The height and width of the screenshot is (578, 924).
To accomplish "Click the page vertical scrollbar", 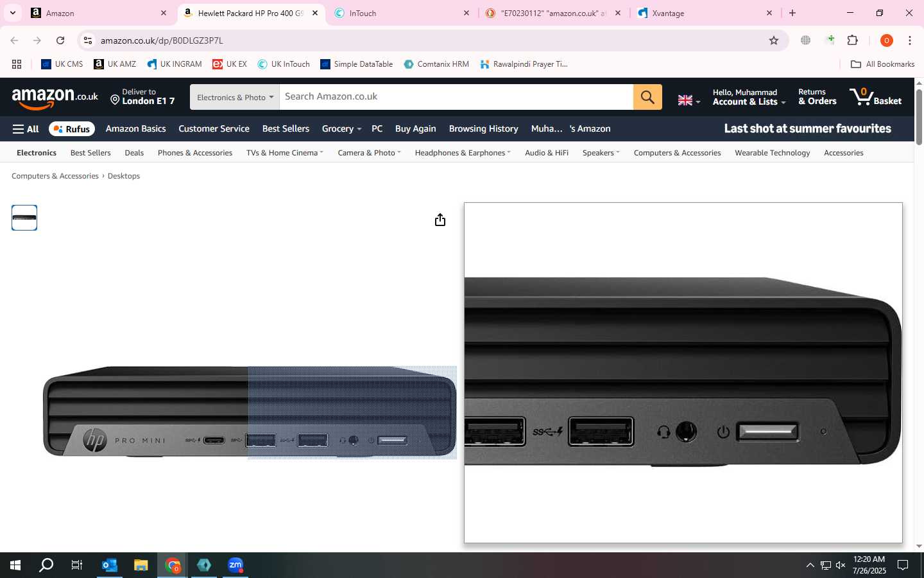I will 919,117.
